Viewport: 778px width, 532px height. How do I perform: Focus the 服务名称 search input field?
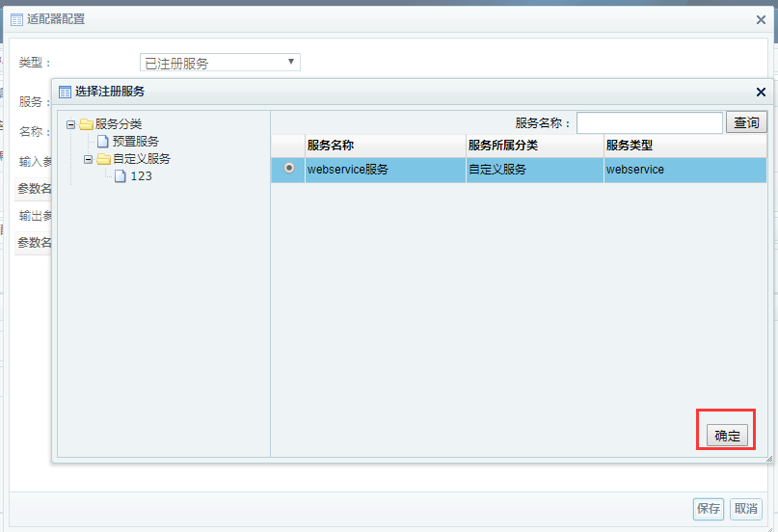point(649,122)
